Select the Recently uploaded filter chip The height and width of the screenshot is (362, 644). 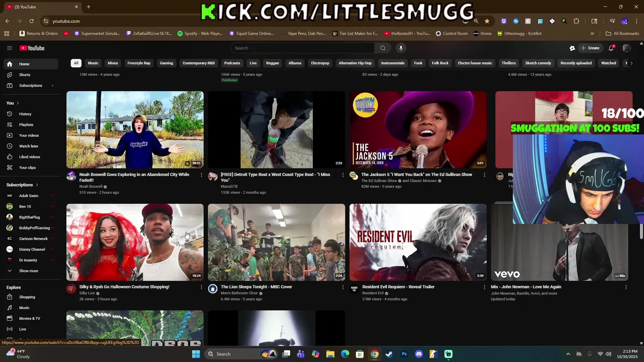click(576, 63)
